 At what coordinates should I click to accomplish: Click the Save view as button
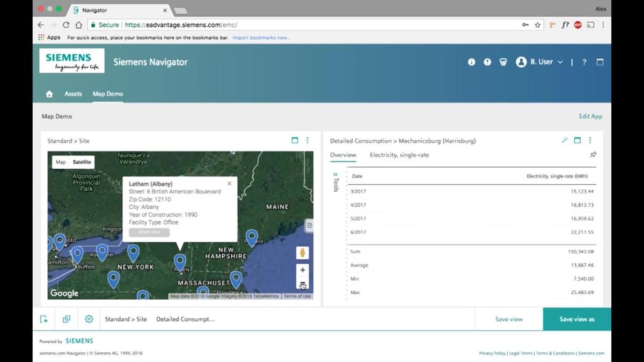pos(577,319)
